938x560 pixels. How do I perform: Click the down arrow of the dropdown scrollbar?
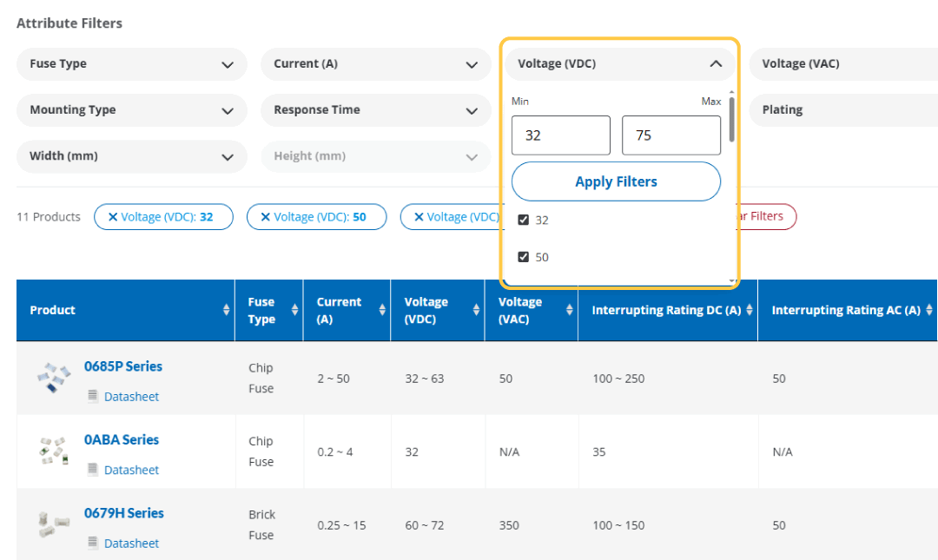coord(731,280)
